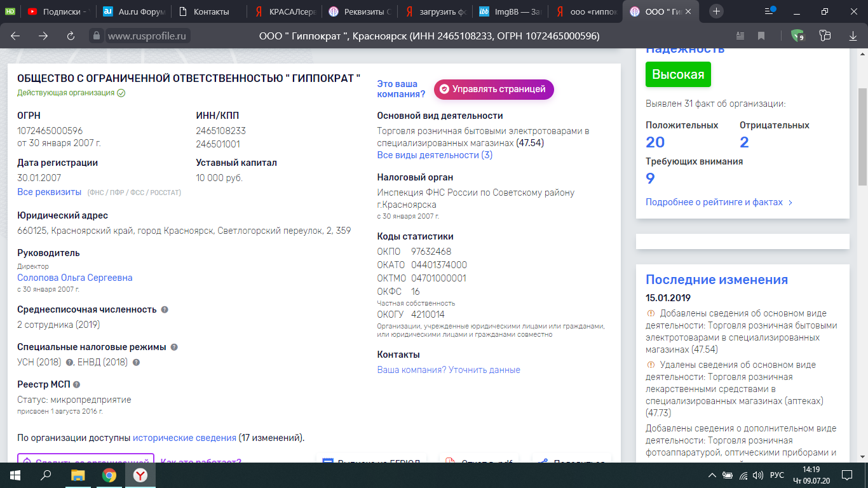The width and height of the screenshot is (868, 488).
Task: Open the volume control in tray
Action: [x=757, y=475]
